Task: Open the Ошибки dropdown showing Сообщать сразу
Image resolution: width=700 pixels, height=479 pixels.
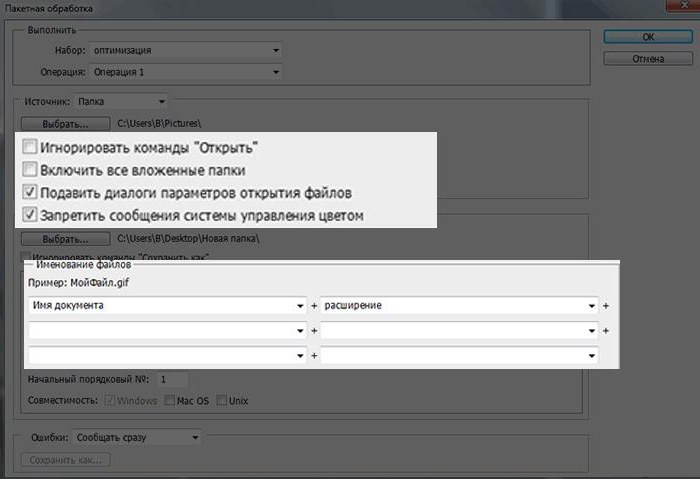Action: click(137, 437)
